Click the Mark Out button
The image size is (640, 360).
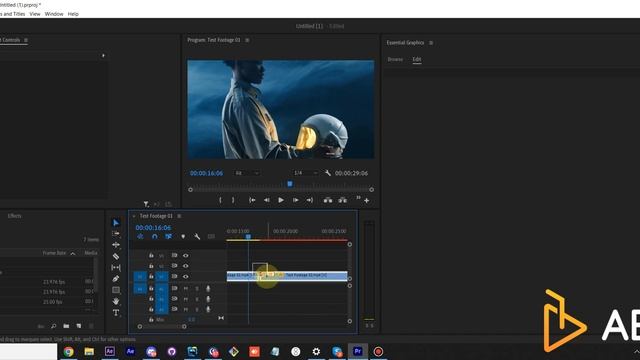coord(233,200)
